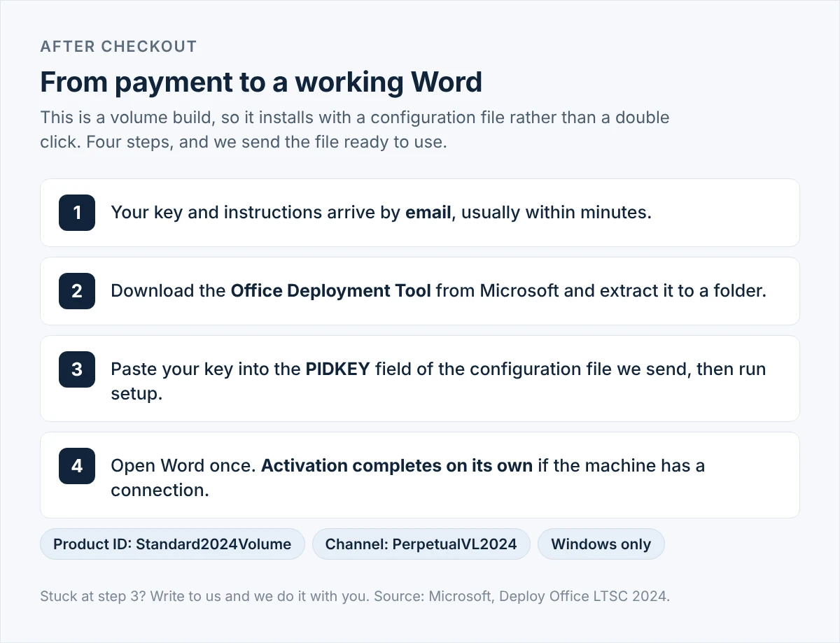This screenshot has width=840, height=643.
Task: Click the step 2 number badge
Action: pos(77,291)
